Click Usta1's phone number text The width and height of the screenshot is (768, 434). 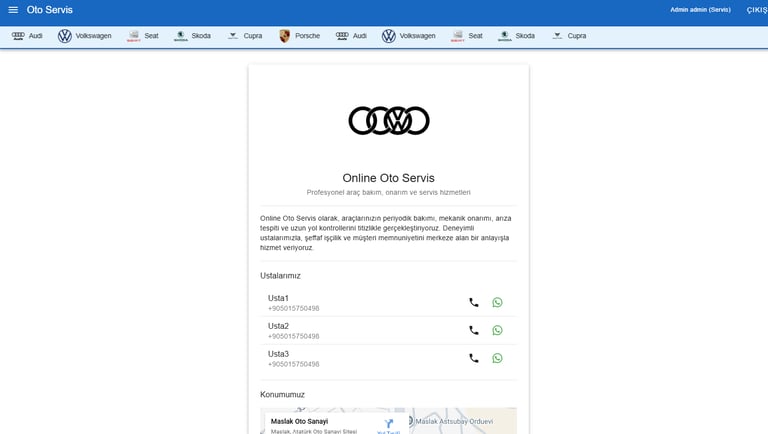tap(293, 309)
